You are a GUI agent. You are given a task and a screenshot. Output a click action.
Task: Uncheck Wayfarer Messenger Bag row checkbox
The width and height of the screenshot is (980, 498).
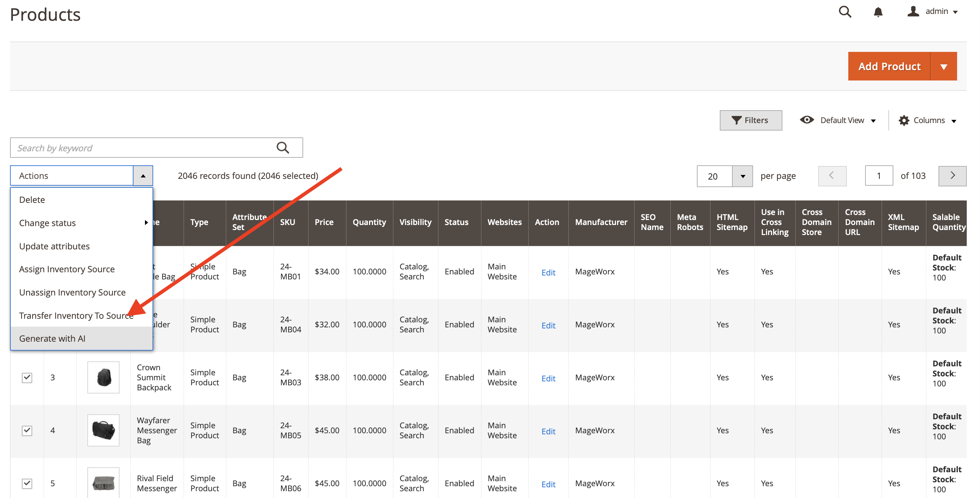26,430
